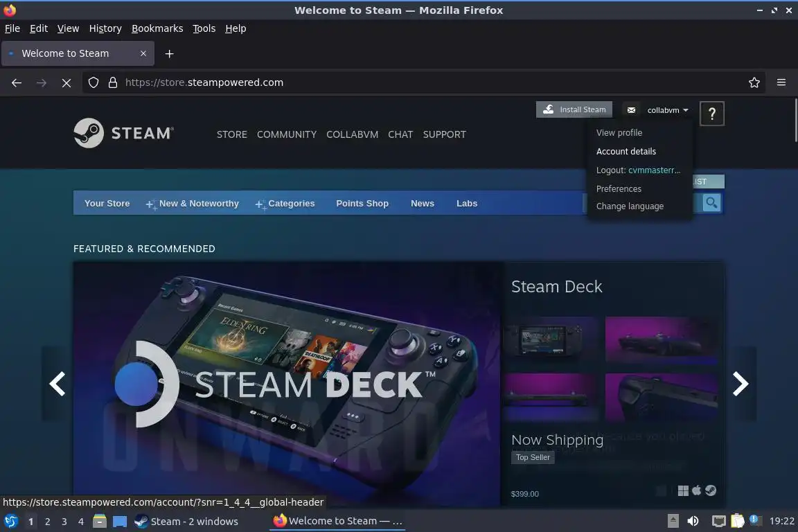Bookmark this page with star icon
The image size is (798, 532).
point(754,82)
